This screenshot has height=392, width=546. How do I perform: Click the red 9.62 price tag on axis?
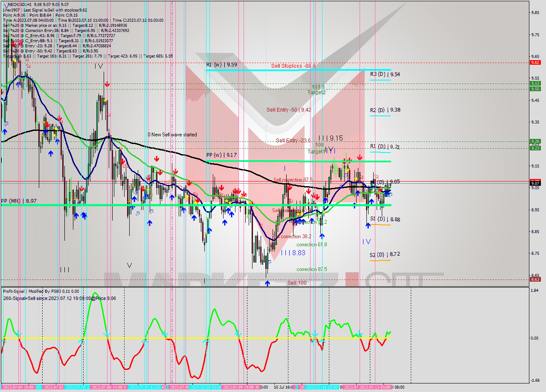click(535, 62)
